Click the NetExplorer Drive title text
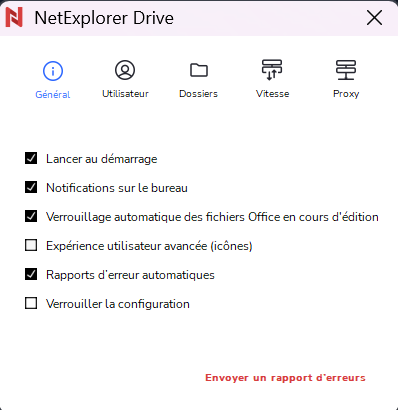 [104, 18]
